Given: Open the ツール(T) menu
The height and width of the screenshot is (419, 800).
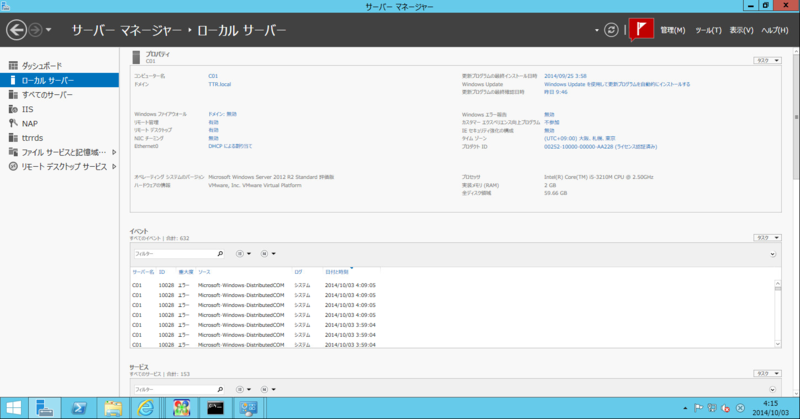Looking at the screenshot, I should [x=708, y=30].
